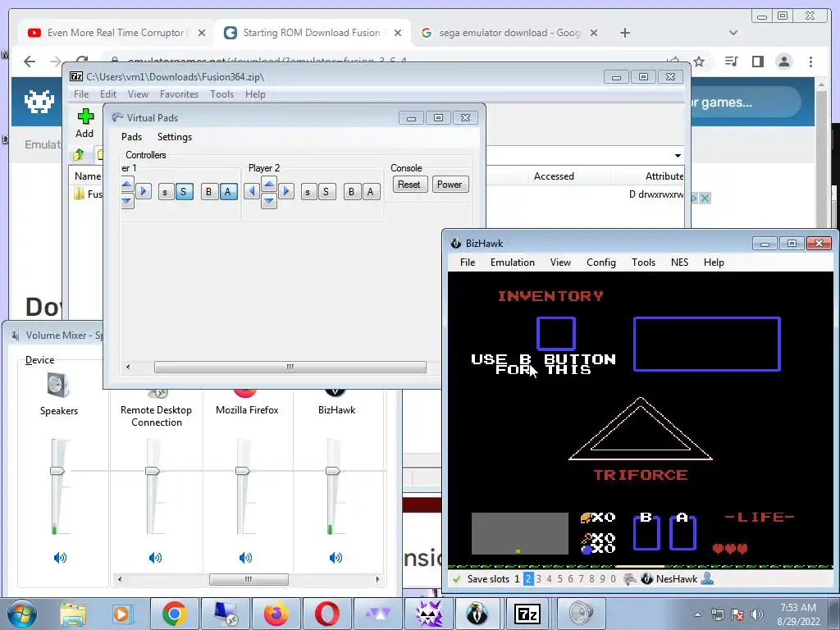
Task: Open the Pads menu in Virtual Pads
Action: (x=131, y=137)
